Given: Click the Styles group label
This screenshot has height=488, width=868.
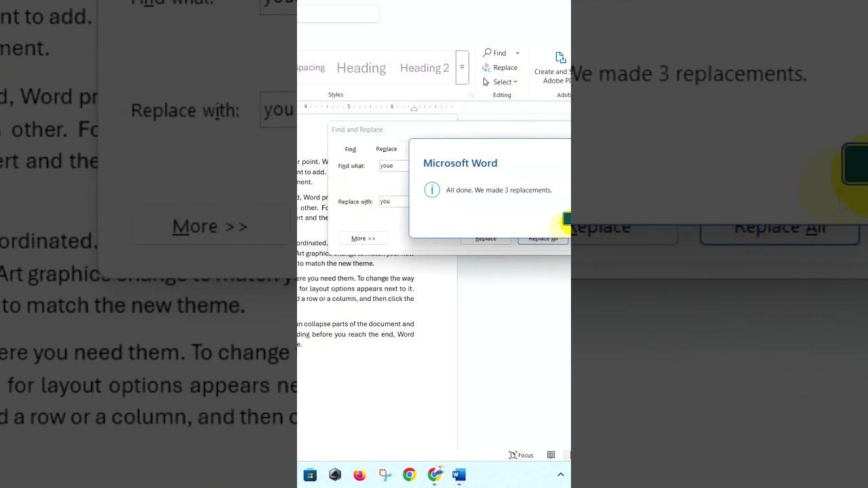Looking at the screenshot, I should click(x=336, y=95).
